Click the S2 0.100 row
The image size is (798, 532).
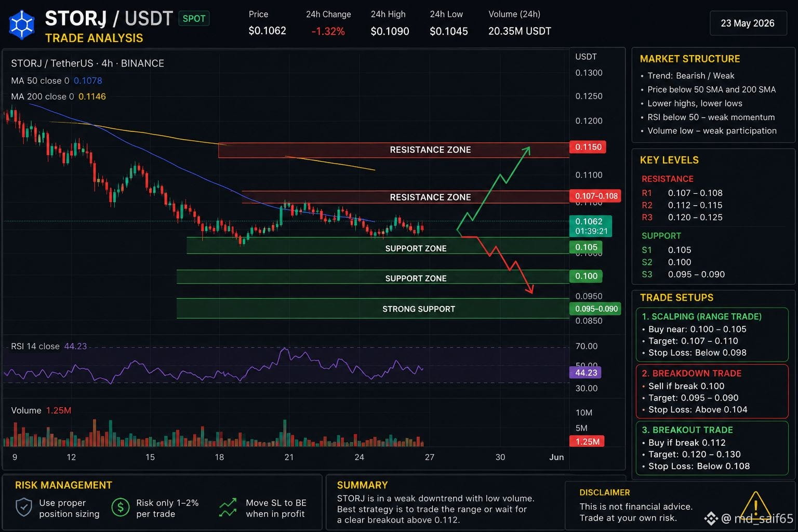667,262
